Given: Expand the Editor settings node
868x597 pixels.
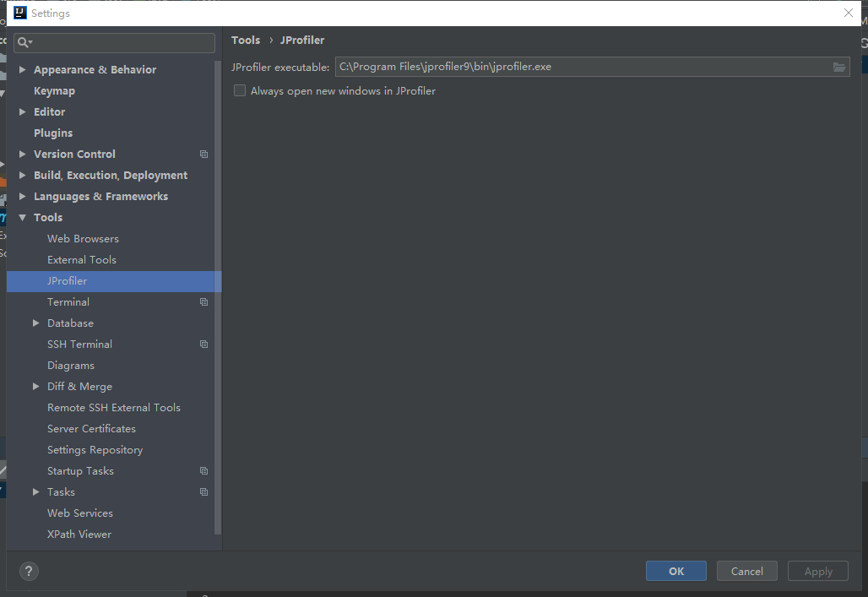Looking at the screenshot, I should click(x=22, y=111).
